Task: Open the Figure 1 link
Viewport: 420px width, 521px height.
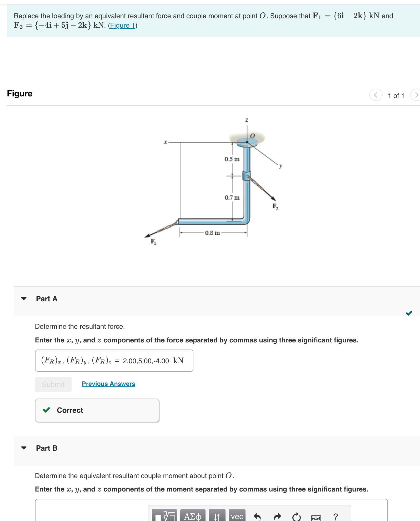Action: [x=123, y=26]
